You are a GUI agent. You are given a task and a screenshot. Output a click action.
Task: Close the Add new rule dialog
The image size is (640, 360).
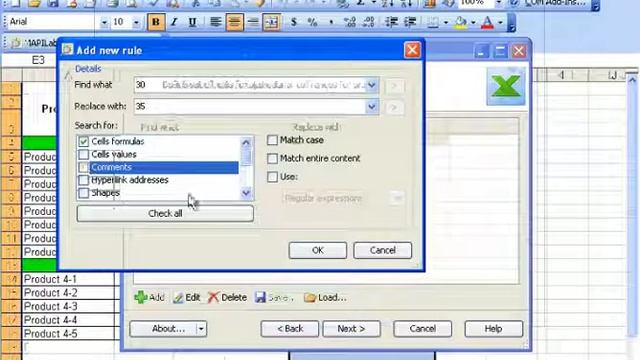412,50
